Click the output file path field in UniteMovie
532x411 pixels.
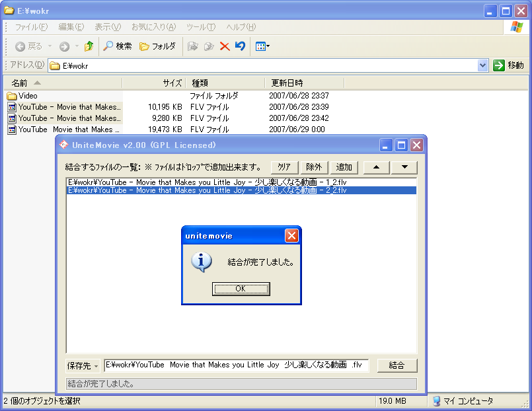coord(236,365)
